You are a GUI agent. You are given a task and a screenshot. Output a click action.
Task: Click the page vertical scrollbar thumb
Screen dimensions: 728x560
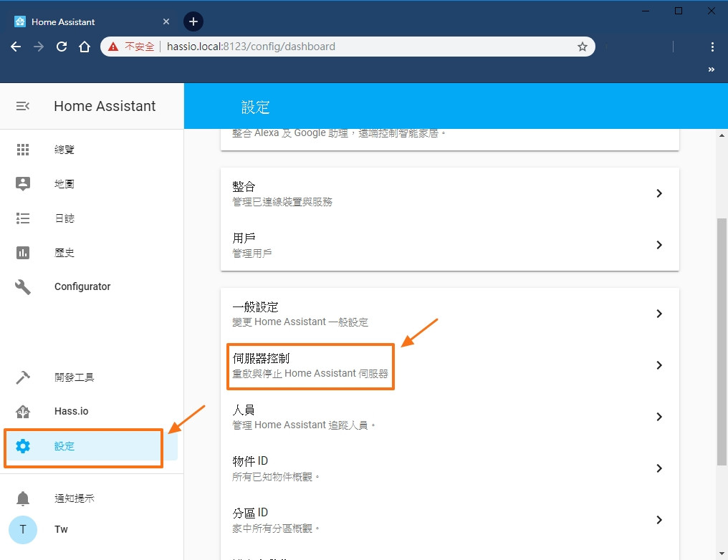click(x=722, y=342)
